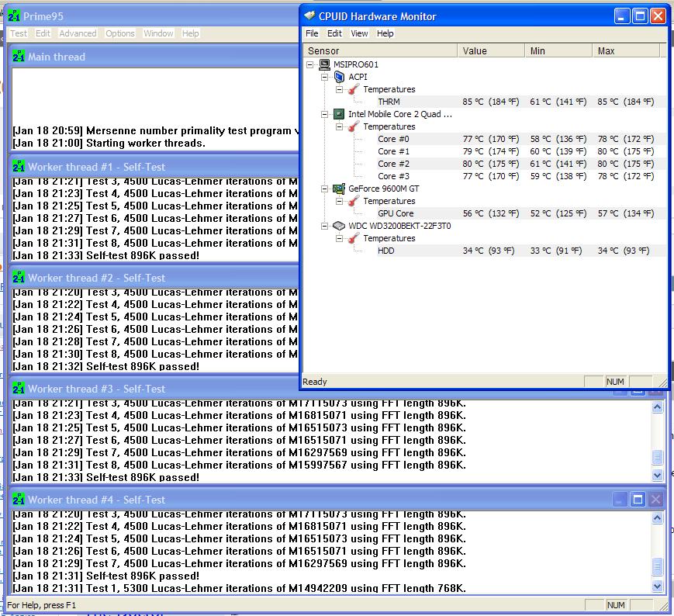
Task: Click the Min column header
Action: tap(558, 50)
